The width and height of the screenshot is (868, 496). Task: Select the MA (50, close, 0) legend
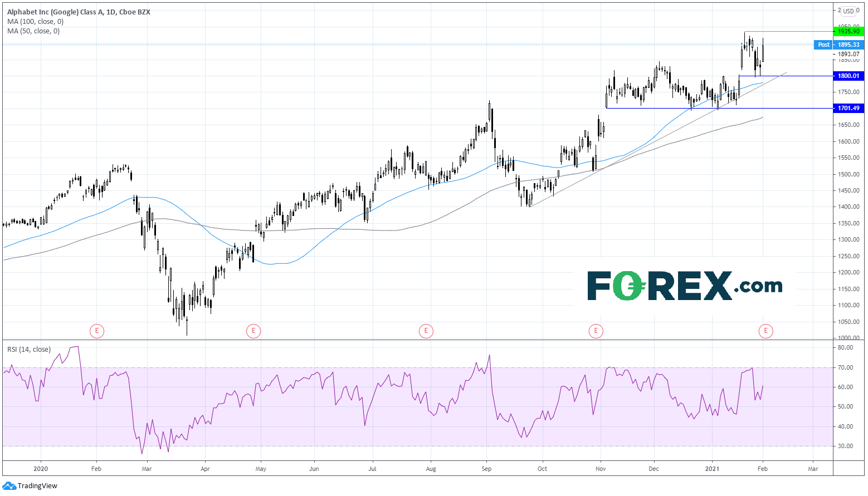tap(33, 31)
